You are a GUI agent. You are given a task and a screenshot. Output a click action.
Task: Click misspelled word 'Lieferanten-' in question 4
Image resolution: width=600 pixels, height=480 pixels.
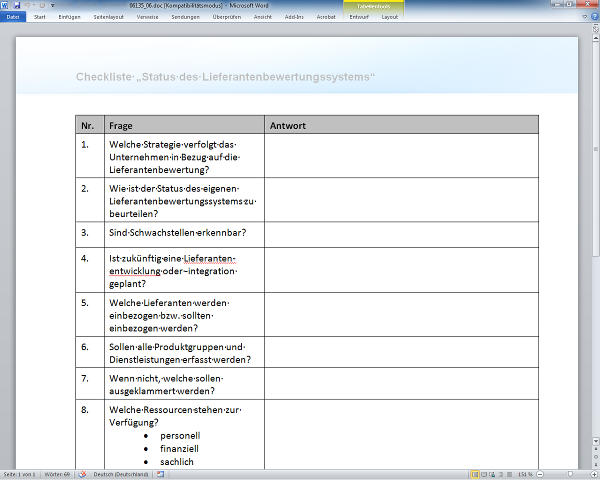[210, 259]
